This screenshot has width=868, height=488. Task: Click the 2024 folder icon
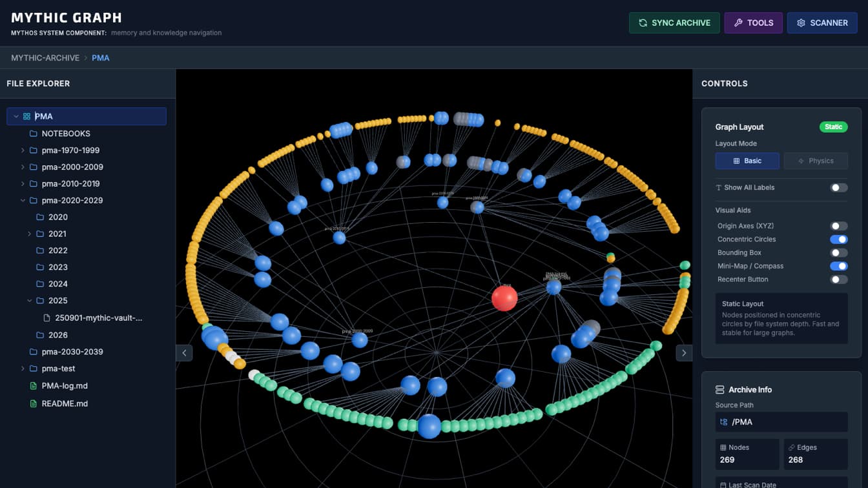(x=40, y=284)
